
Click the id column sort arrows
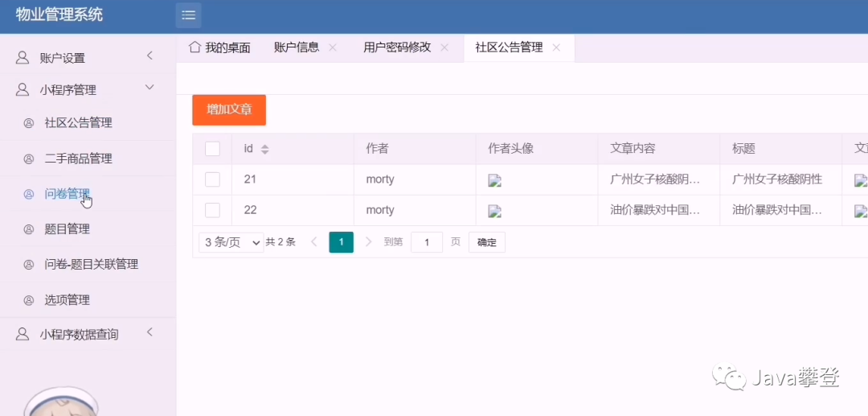point(264,149)
